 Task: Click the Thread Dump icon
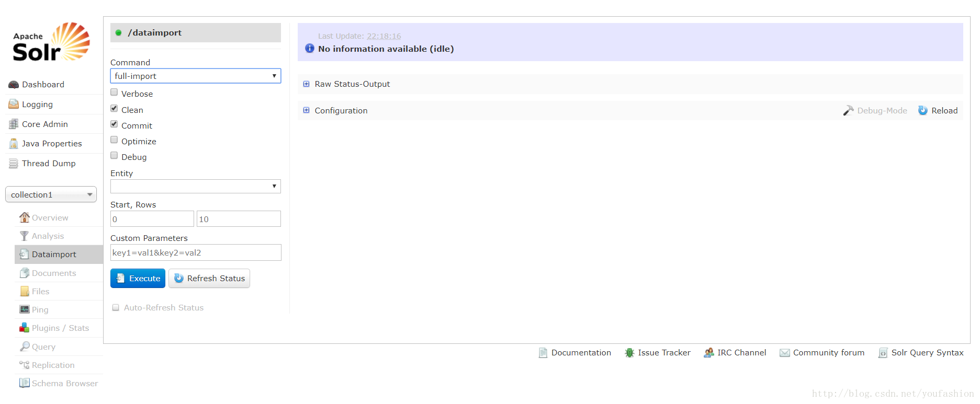14,164
